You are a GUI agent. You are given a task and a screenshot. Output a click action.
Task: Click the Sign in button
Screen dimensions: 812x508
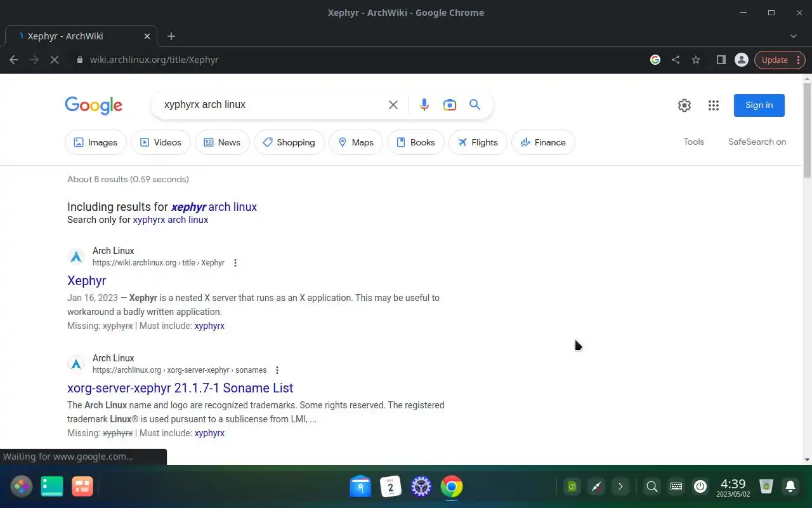pos(759,105)
